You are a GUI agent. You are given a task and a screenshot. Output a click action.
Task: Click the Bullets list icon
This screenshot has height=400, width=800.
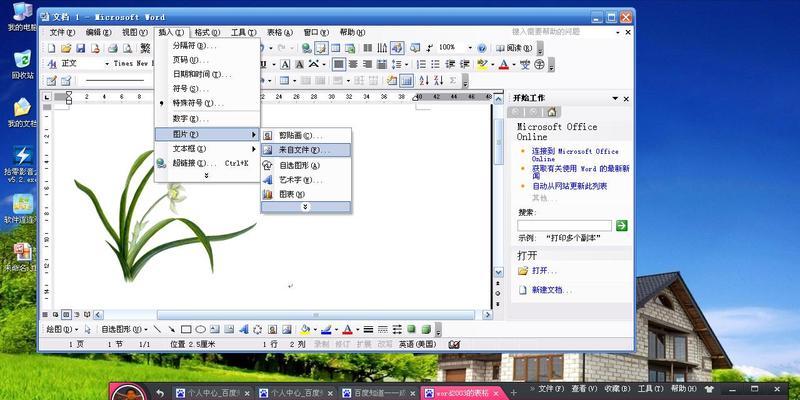(435, 65)
